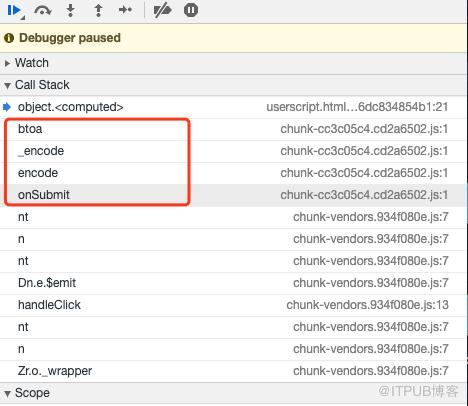Viewport: 468px width, 406px height.
Task: Select the handleClick call stack frame
Action: point(233,305)
